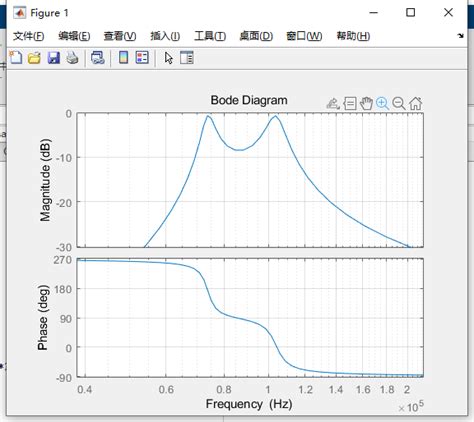Click the Bode Diagram title text
The width and height of the screenshot is (474, 422).
coord(249,100)
